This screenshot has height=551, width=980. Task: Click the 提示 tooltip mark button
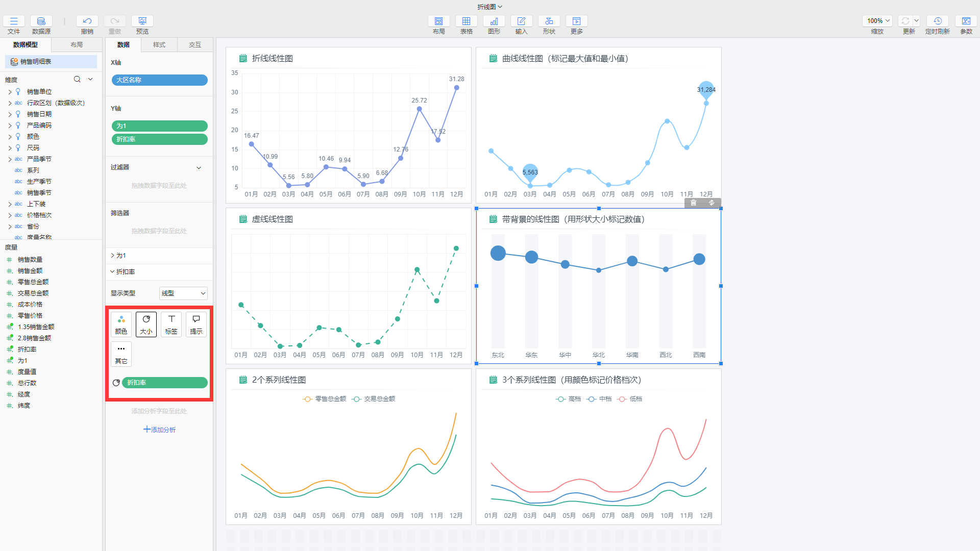pyautogui.click(x=197, y=324)
